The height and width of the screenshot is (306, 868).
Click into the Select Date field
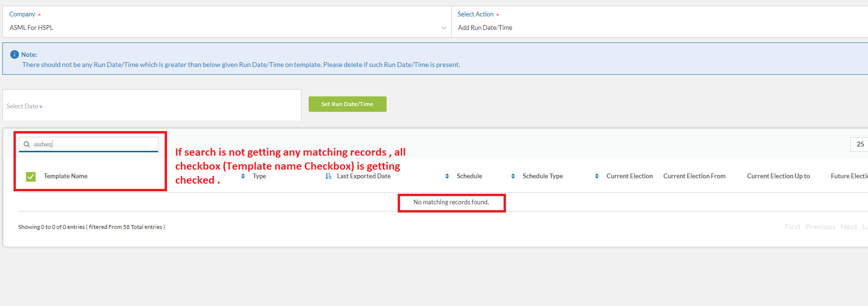(152, 106)
